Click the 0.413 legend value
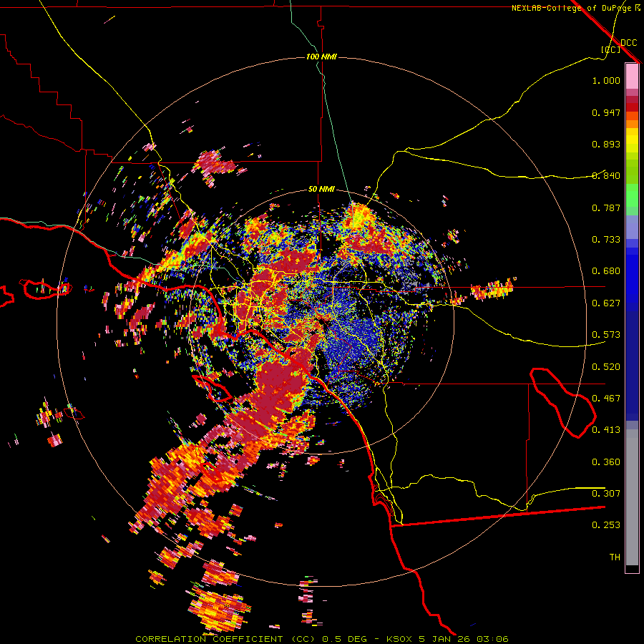Screen dimensions: 644x644 pyautogui.click(x=606, y=430)
